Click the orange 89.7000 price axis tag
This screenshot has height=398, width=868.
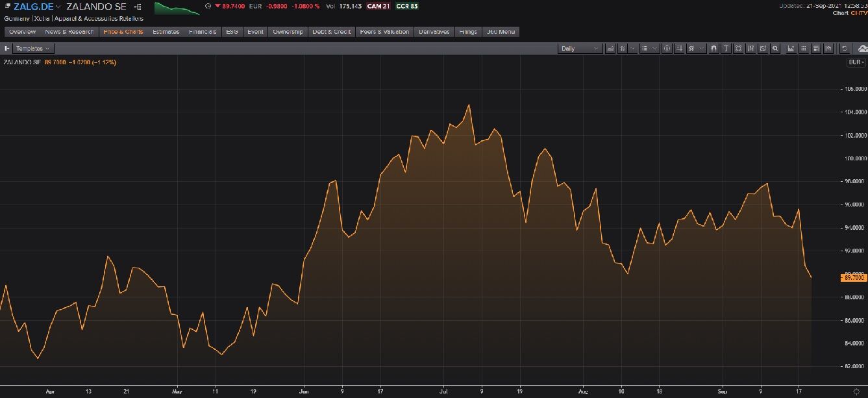coord(854,278)
